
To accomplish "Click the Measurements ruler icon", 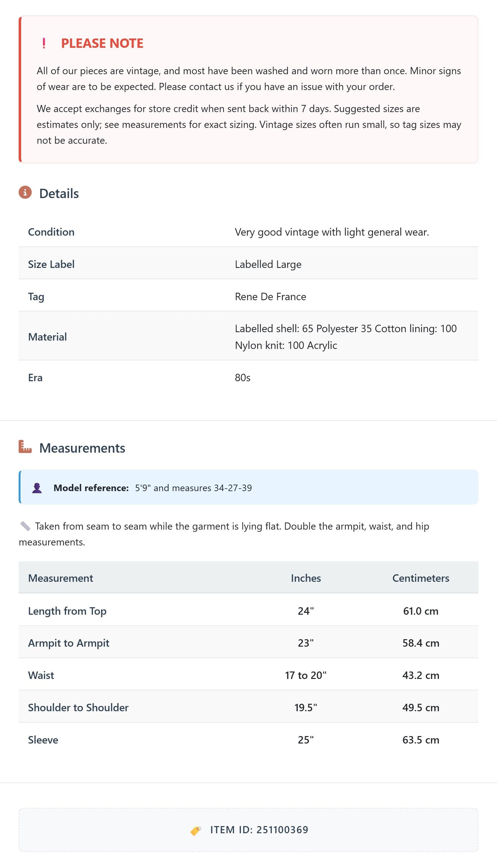I will tap(25, 447).
